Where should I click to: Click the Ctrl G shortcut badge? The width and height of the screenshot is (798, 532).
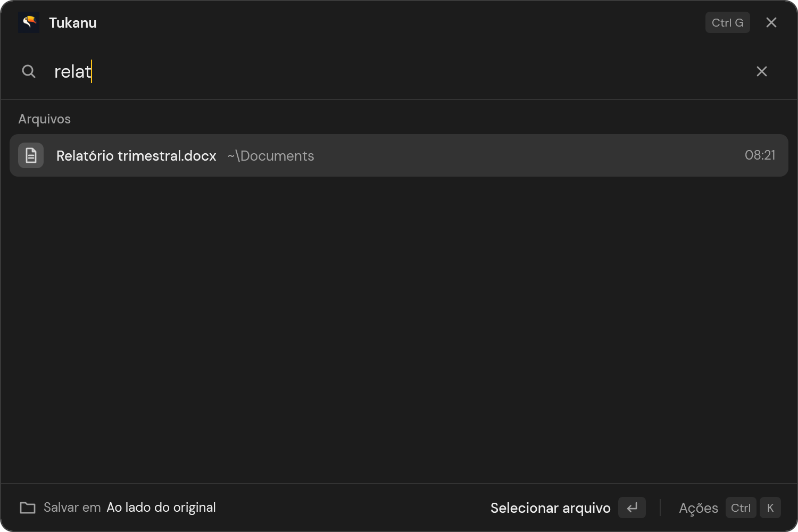click(x=728, y=22)
